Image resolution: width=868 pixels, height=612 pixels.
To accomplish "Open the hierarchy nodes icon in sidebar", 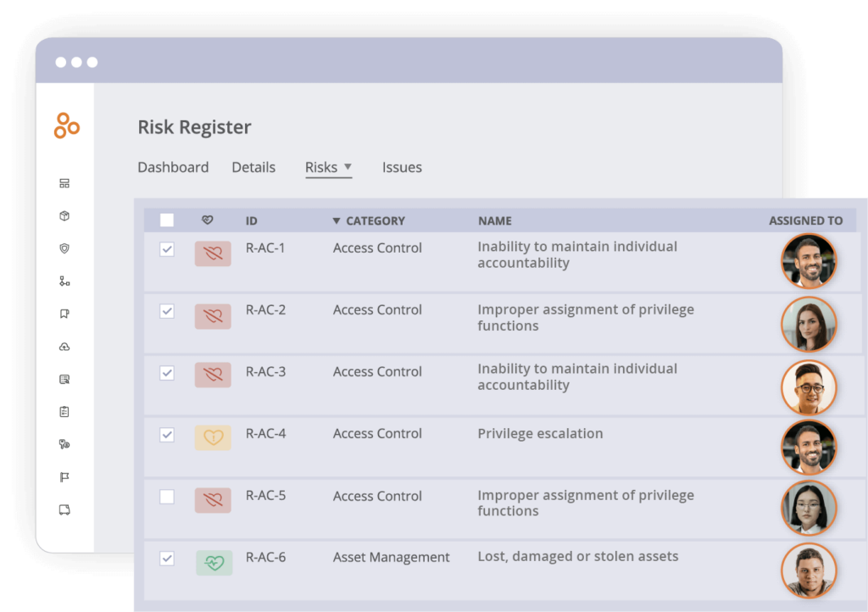I will (x=64, y=281).
